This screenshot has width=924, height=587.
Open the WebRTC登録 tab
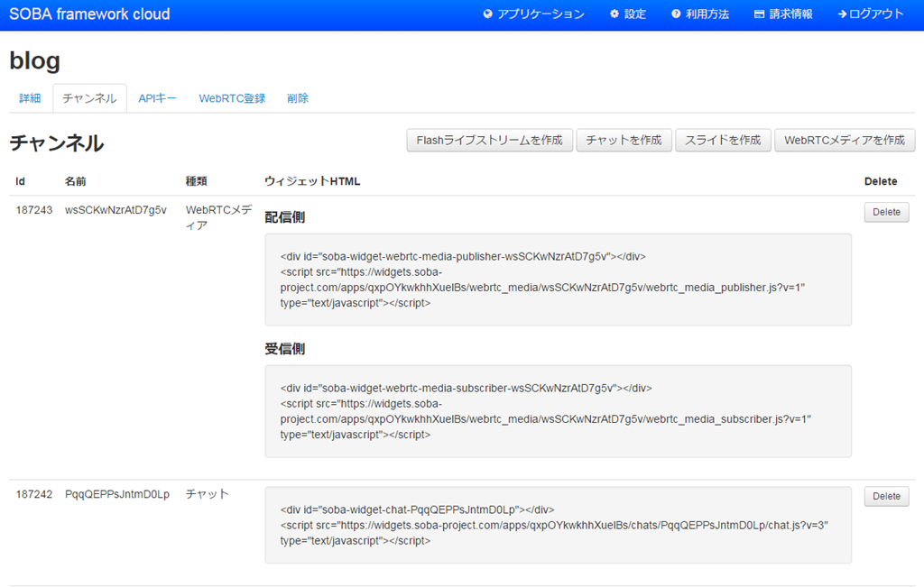coord(232,98)
